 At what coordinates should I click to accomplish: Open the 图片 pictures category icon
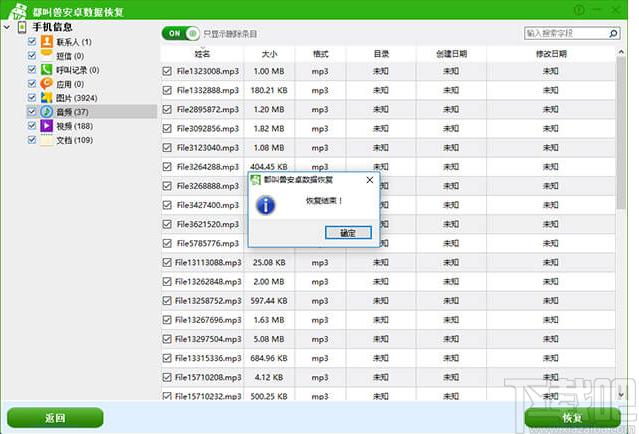[46, 98]
